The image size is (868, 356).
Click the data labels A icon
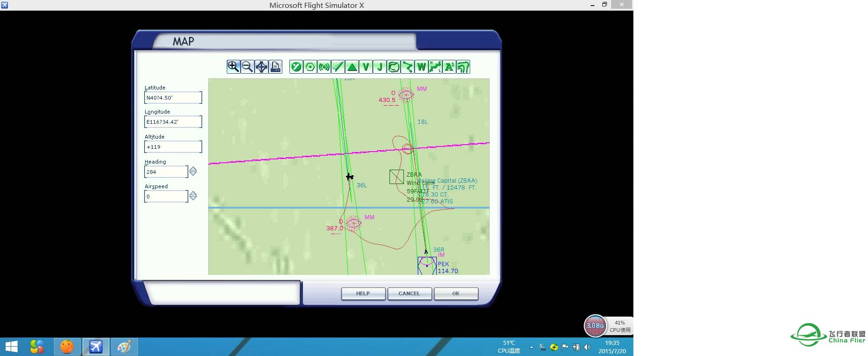[449, 67]
